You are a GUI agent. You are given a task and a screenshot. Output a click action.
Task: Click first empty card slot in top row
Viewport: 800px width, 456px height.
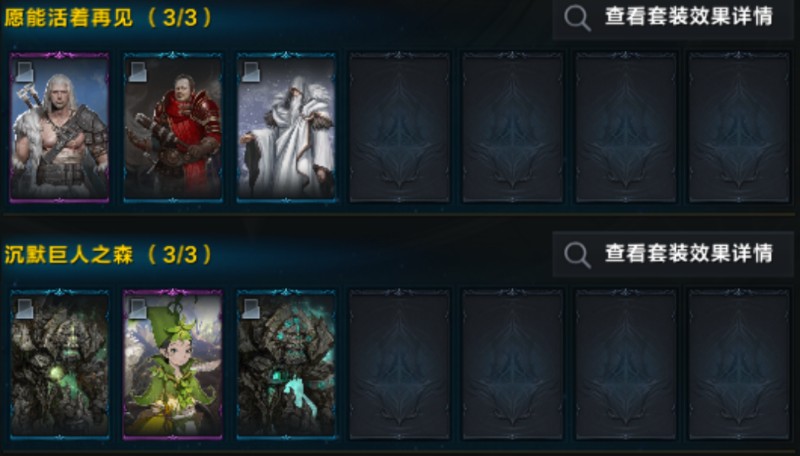[x=399, y=127]
